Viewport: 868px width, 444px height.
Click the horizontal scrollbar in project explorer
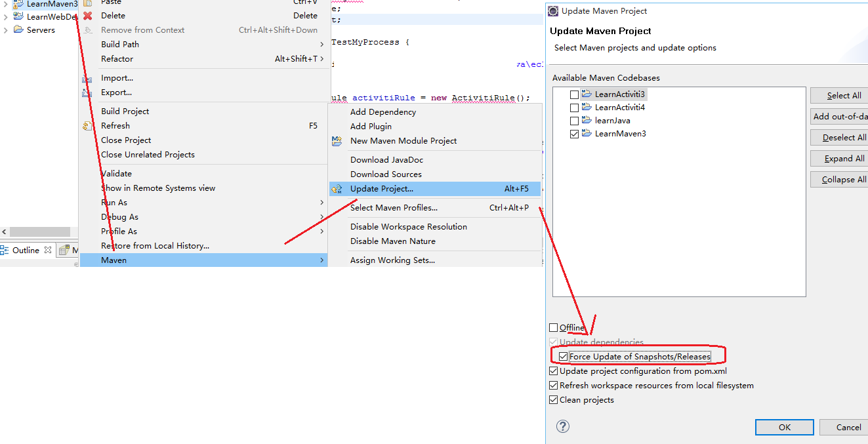click(39, 232)
